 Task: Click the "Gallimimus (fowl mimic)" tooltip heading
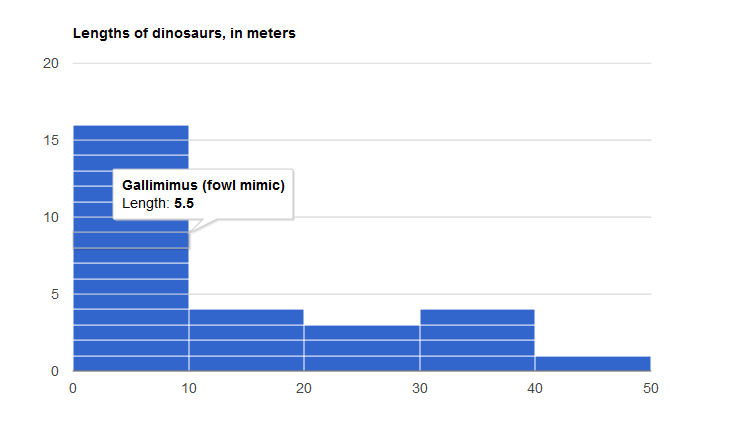(204, 185)
